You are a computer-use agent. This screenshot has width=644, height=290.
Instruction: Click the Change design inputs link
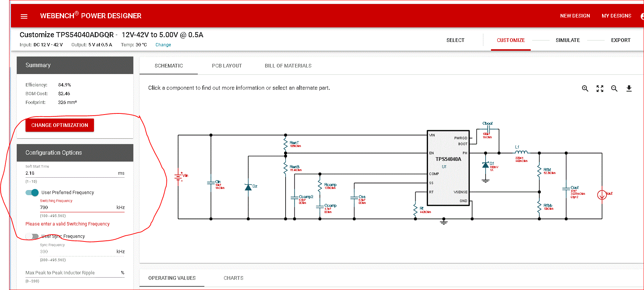(x=163, y=45)
